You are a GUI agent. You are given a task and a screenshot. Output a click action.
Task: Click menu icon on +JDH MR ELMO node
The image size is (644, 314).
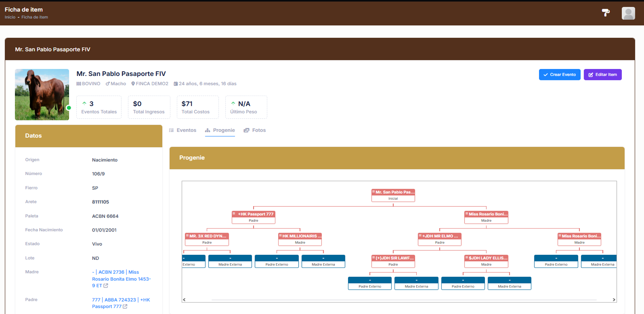tap(420, 235)
